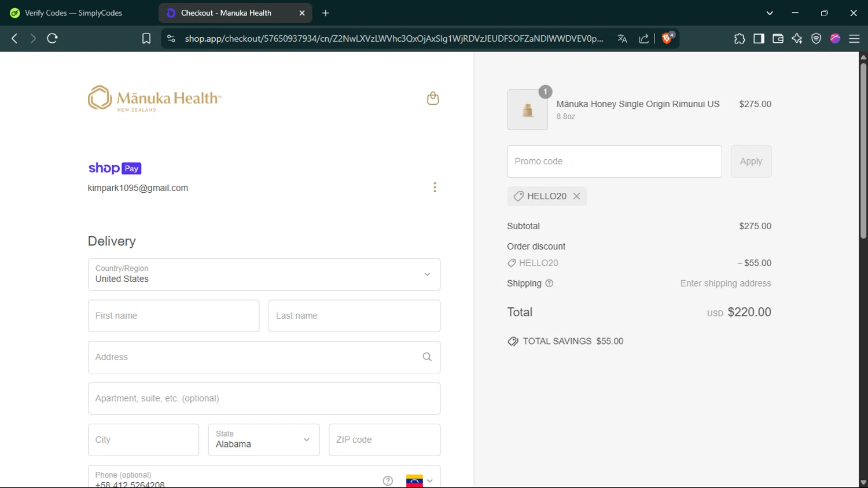Click the – $55.00 discount amount
The image size is (868, 488).
point(754,263)
